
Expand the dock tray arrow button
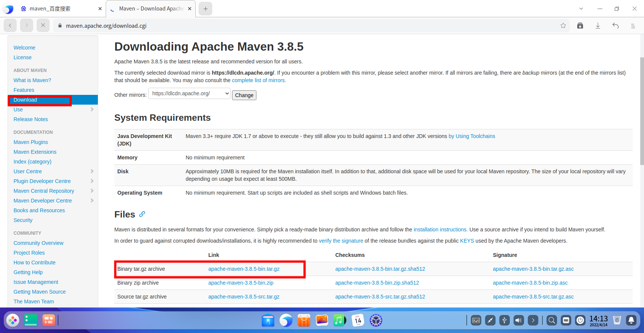[533, 320]
